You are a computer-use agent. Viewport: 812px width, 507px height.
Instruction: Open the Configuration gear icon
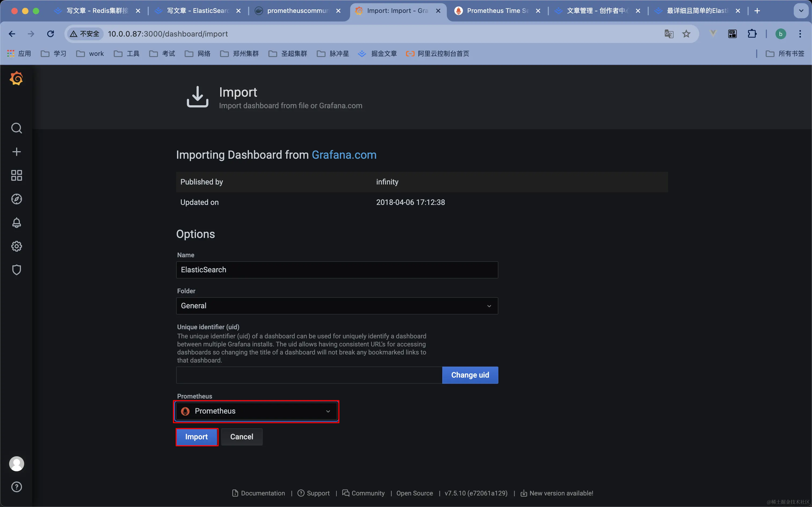coord(16,247)
